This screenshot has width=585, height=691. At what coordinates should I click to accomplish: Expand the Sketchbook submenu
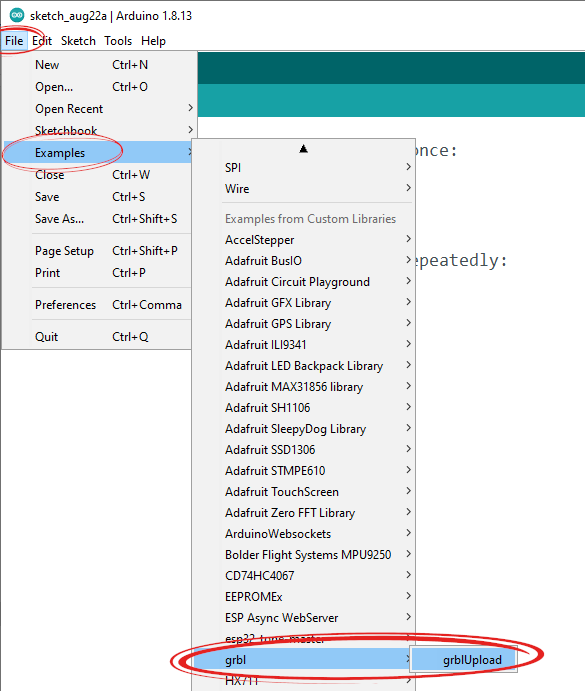[x=100, y=130]
